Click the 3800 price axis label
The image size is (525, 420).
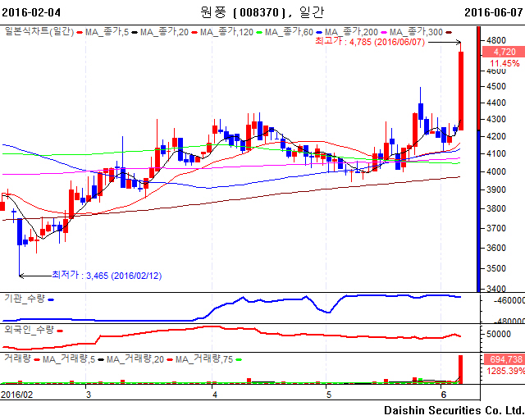(496, 208)
